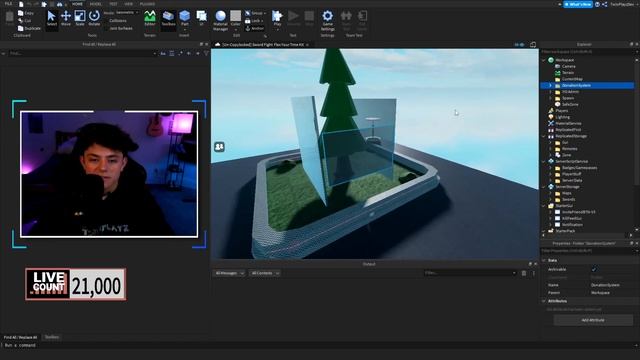The height and width of the screenshot is (360, 640).
Task: Select MaterialService in Explorer
Action: click(568, 123)
